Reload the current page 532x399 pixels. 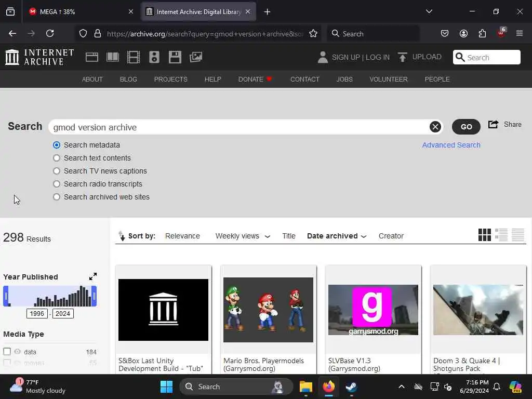coord(50,33)
